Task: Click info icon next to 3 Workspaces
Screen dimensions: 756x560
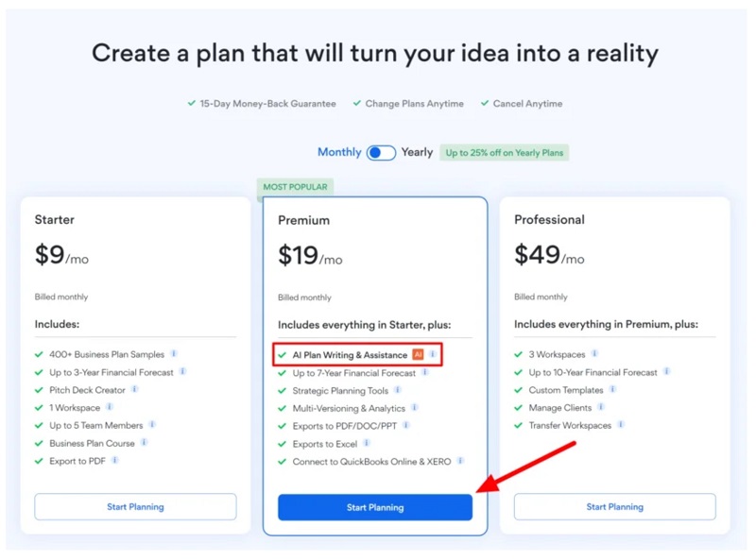Action: pos(595,354)
